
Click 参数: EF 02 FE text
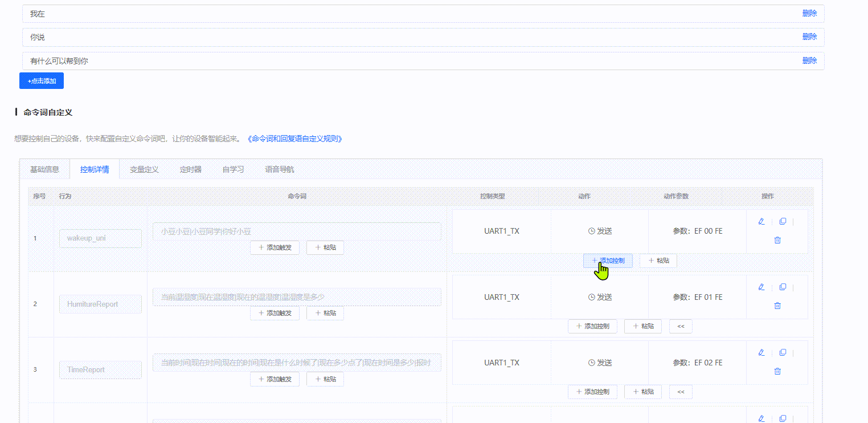coord(698,363)
